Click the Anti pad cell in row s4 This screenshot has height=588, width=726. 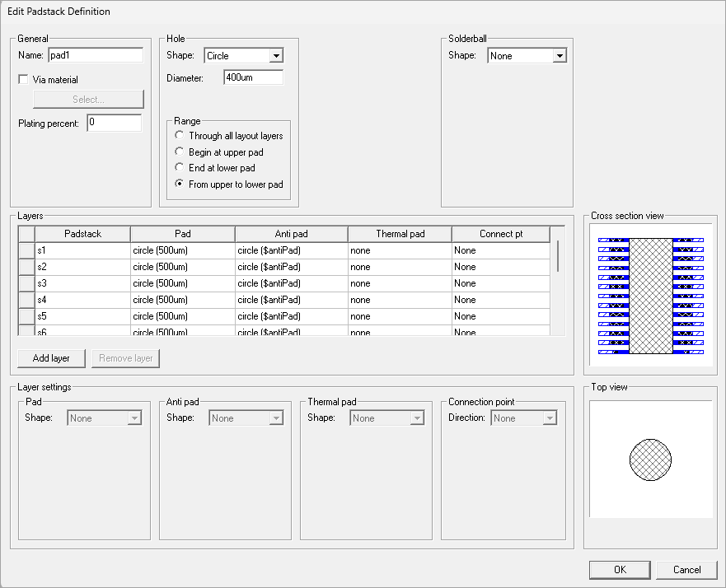292,300
